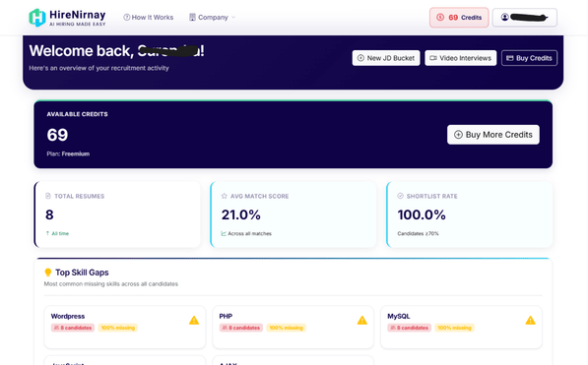The width and height of the screenshot is (588, 365).
Task: Click the star icon next to Avg Match Score
Action: click(225, 196)
